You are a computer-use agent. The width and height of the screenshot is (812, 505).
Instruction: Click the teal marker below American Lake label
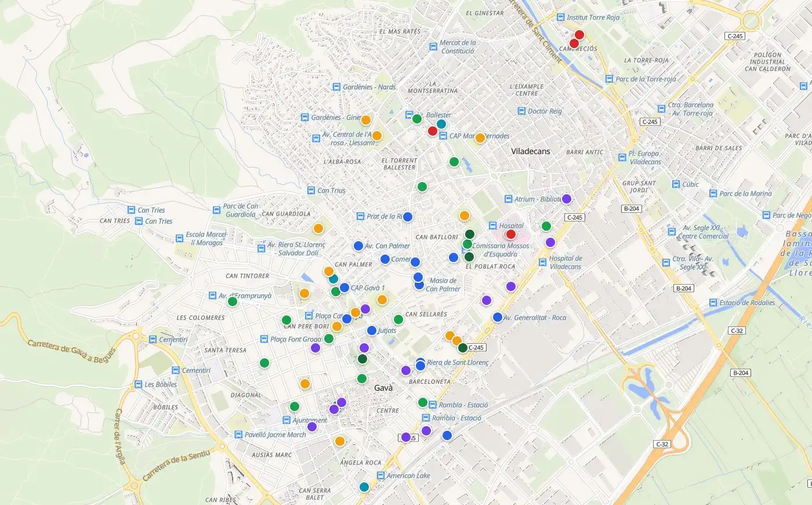tap(364, 487)
